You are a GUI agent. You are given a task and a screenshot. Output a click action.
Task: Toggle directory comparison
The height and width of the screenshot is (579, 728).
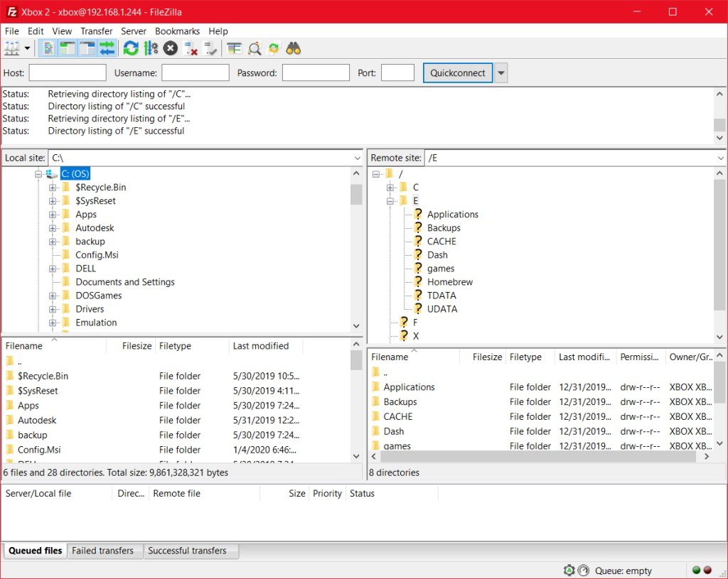(255, 48)
